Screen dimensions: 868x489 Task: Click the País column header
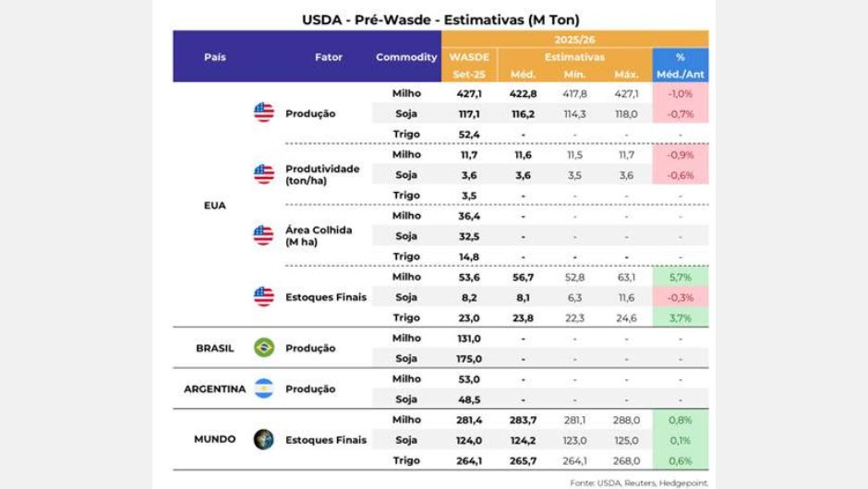click(x=215, y=57)
